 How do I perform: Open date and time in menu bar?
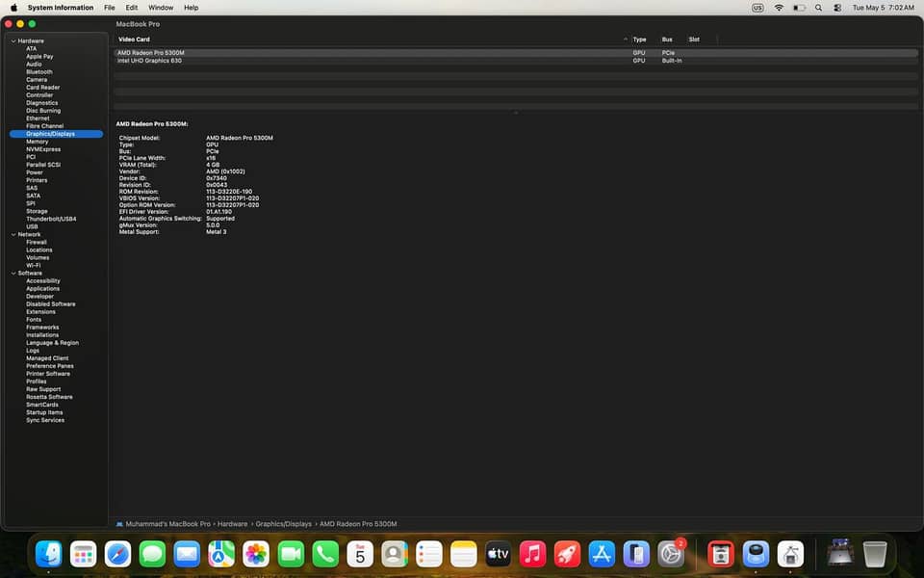click(x=884, y=8)
